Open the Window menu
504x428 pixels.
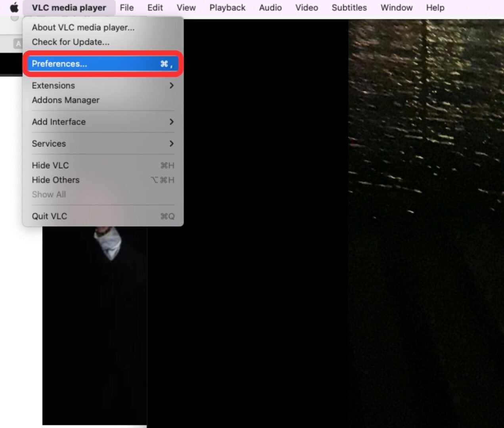click(x=396, y=8)
